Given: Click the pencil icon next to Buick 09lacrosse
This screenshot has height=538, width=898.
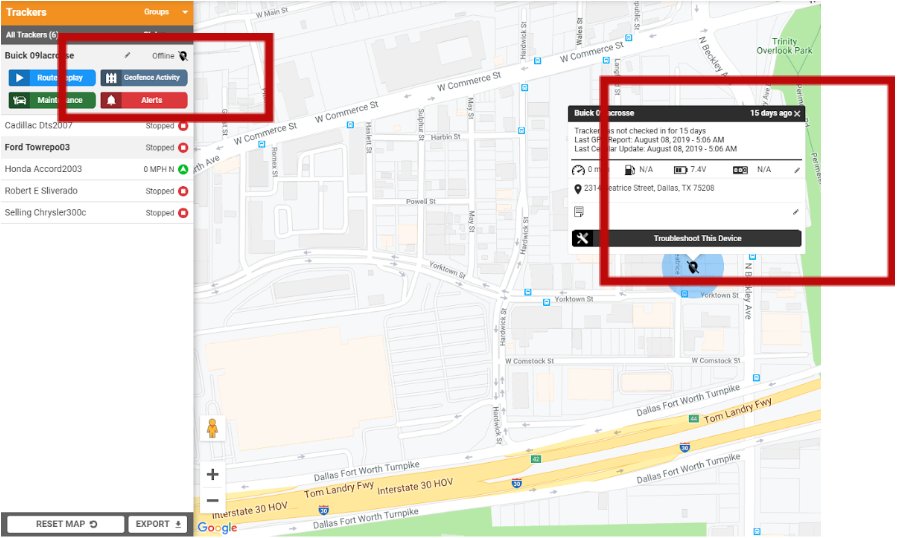Looking at the screenshot, I should click(127, 56).
